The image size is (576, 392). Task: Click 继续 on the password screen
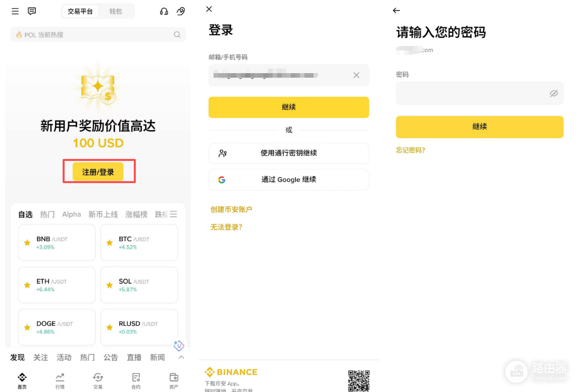coord(480,127)
